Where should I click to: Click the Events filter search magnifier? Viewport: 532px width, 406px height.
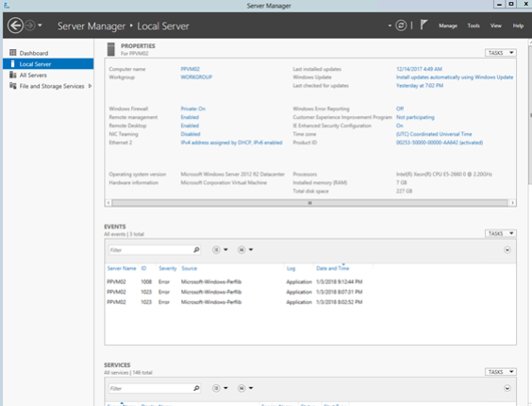[196, 250]
